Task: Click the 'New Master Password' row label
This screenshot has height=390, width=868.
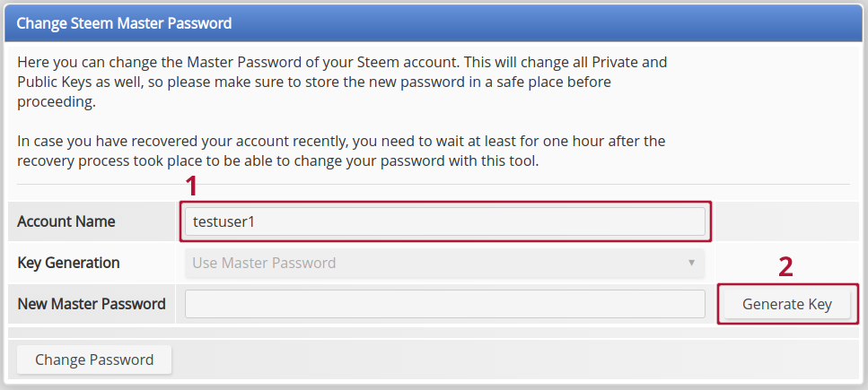Action: pyautogui.click(x=92, y=304)
